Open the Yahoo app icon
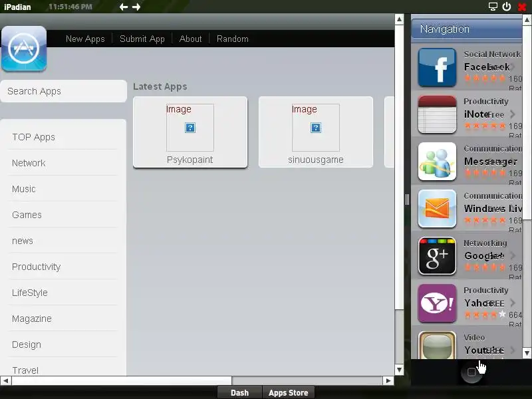This screenshot has width=532, height=399. (x=437, y=303)
